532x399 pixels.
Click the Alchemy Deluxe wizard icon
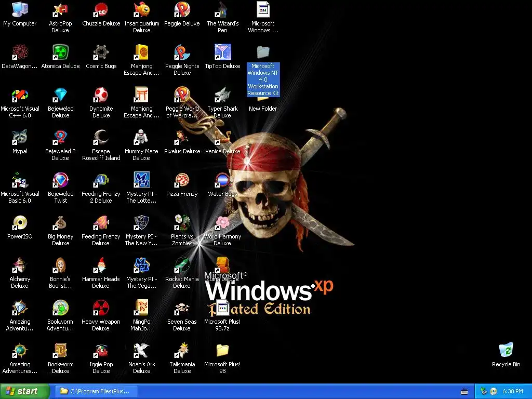click(x=20, y=265)
